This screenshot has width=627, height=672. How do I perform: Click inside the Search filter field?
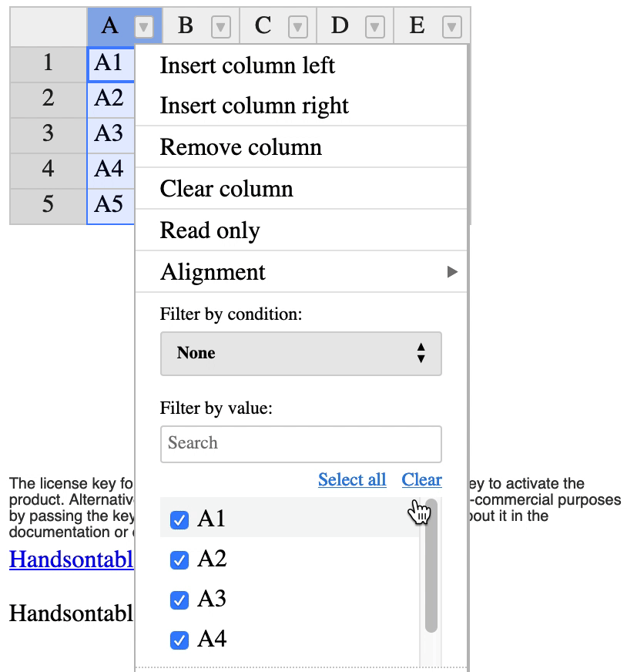(300, 444)
